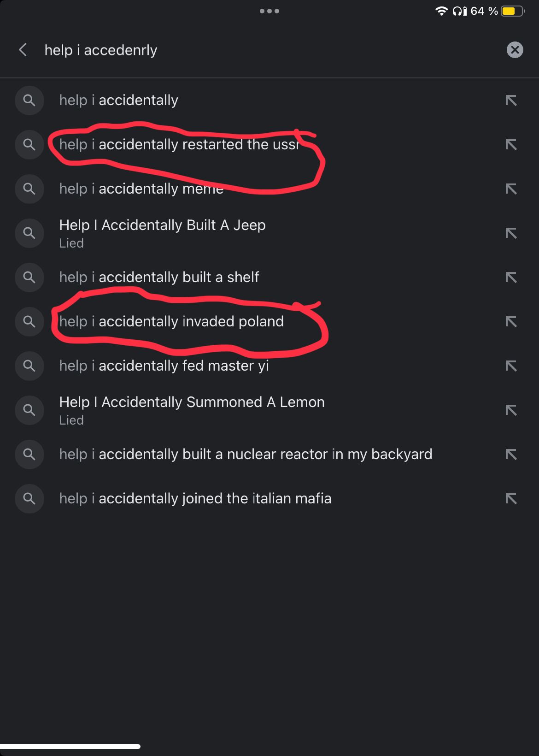This screenshot has height=756, width=539.
Task: Tap the battery indicator in the status bar
Action: (512, 11)
